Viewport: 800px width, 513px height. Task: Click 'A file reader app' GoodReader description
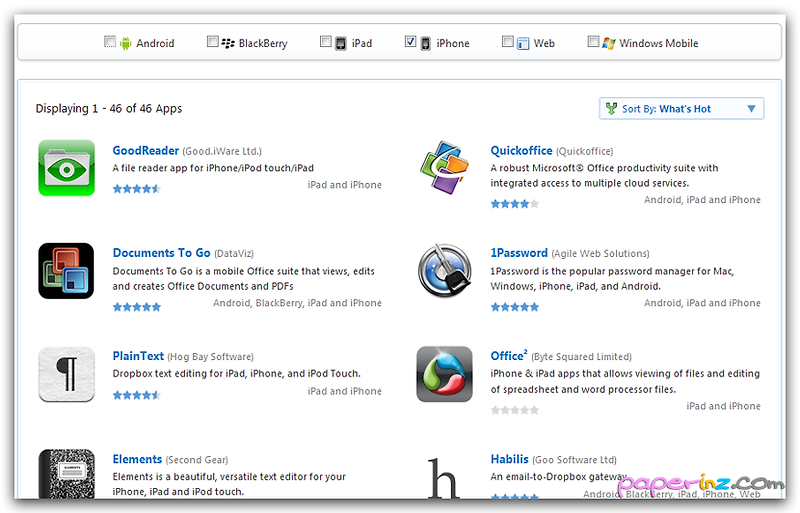coord(213,168)
